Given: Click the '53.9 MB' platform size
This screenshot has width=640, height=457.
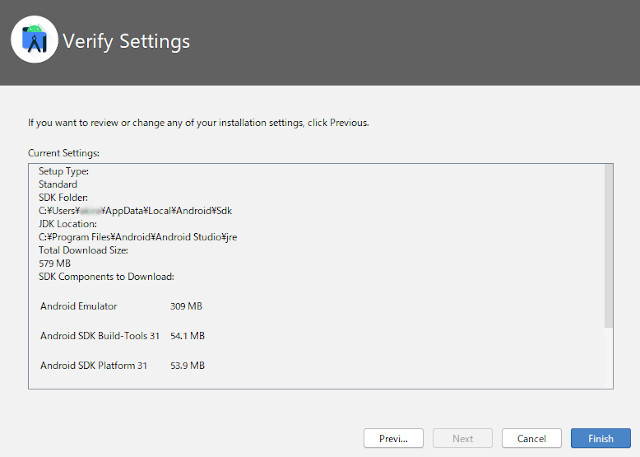Looking at the screenshot, I should point(187,365).
